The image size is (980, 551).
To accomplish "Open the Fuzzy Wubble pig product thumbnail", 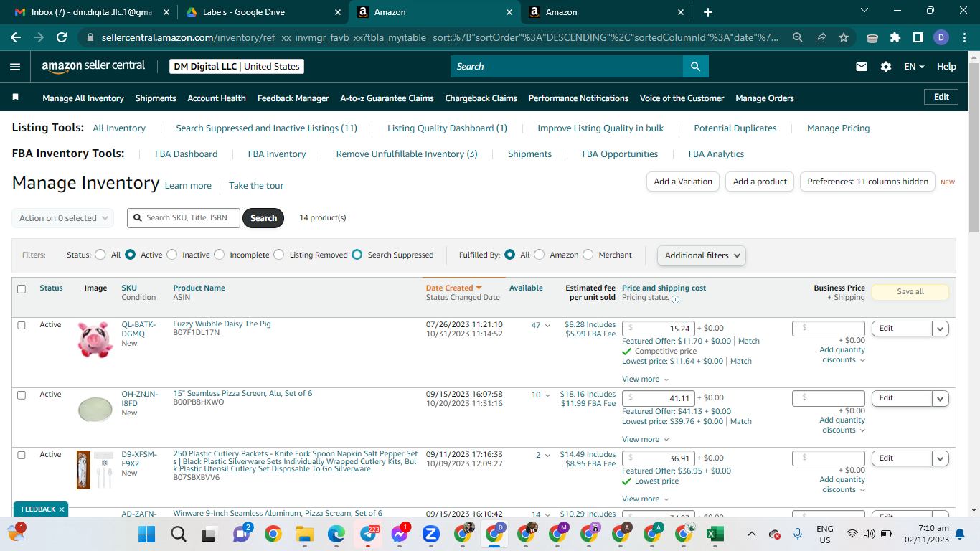I will pos(95,340).
